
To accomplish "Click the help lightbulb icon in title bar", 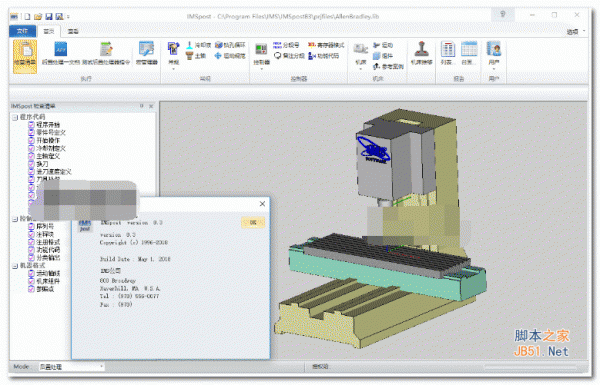I will coord(503,15).
